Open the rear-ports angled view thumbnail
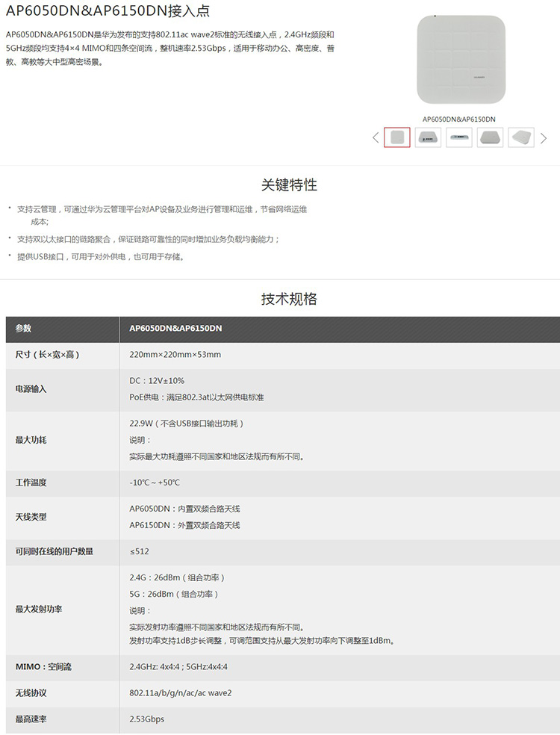560x735 pixels. click(428, 137)
